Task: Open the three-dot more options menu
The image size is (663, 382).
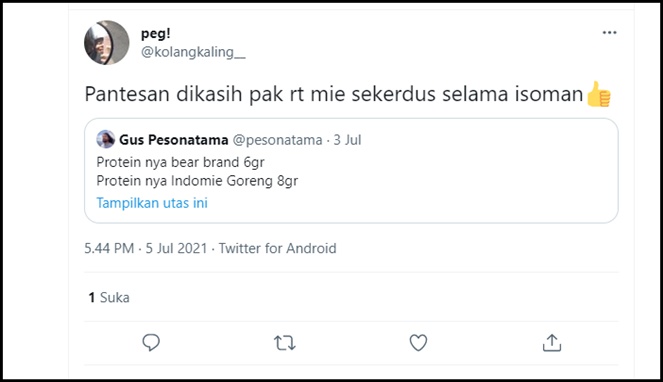Action: pyautogui.click(x=609, y=33)
